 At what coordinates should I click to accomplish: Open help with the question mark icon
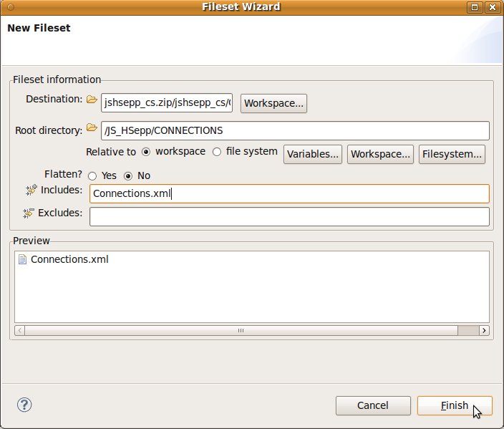(25, 405)
